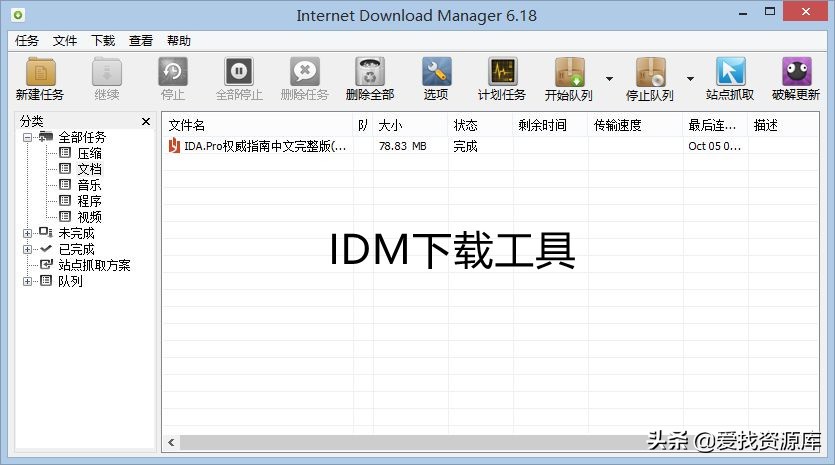
Task: Click the 新建任务 (new task) toolbar icon
Action: coord(40,73)
